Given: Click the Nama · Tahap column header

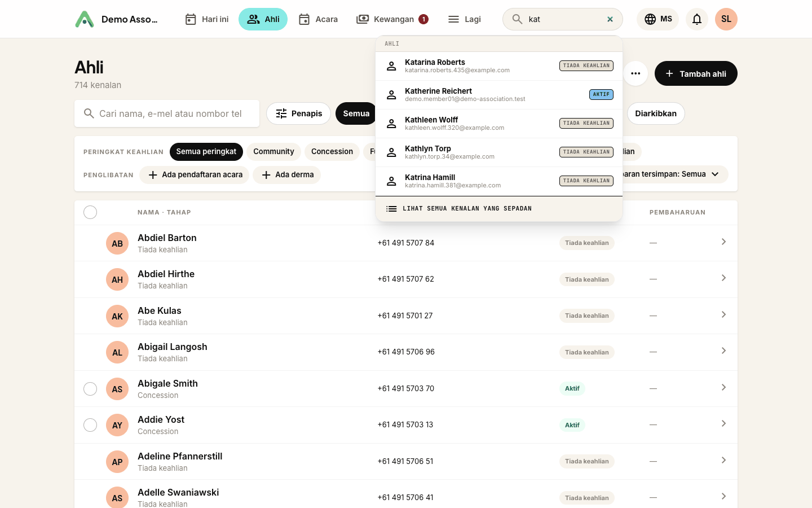Looking at the screenshot, I should (164, 212).
